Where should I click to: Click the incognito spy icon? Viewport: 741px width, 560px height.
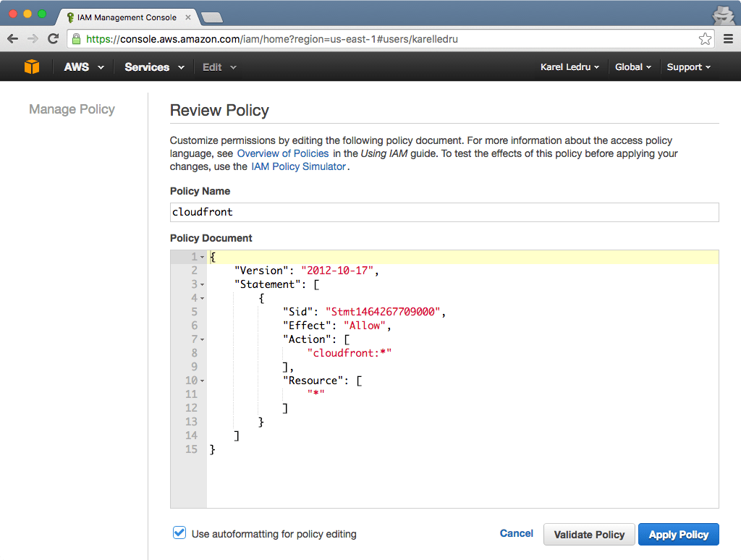(x=724, y=14)
